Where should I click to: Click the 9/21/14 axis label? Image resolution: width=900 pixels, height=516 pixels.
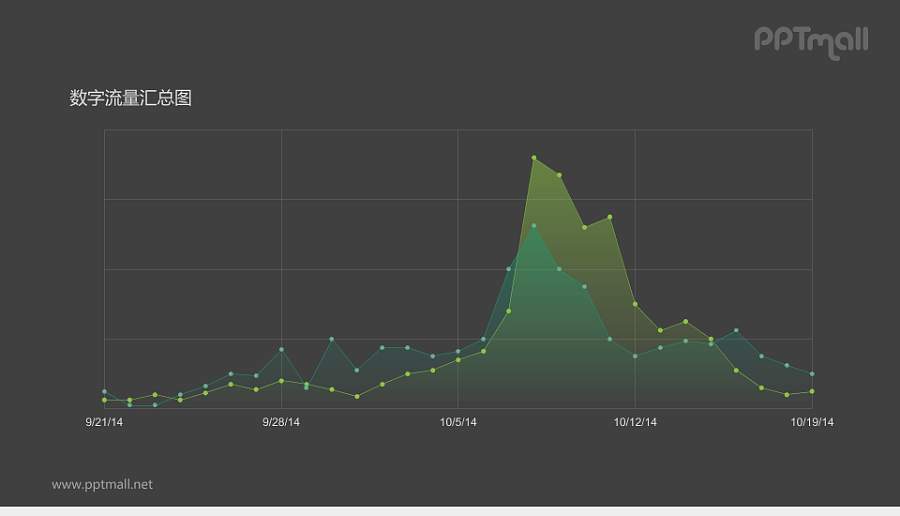[x=104, y=422]
